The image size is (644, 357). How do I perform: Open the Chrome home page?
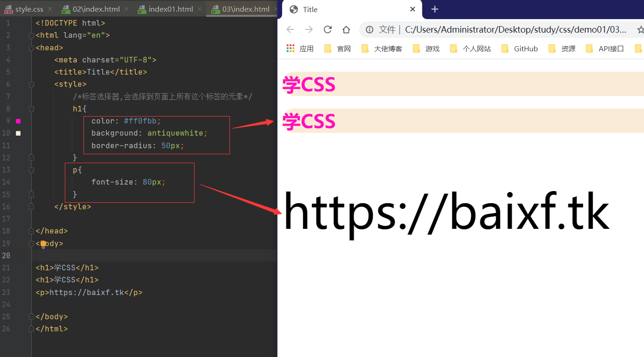point(346,29)
